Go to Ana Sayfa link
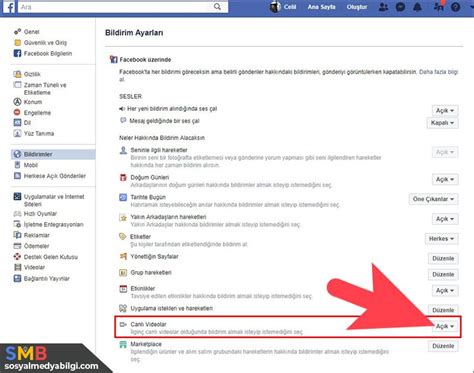 (x=321, y=7)
